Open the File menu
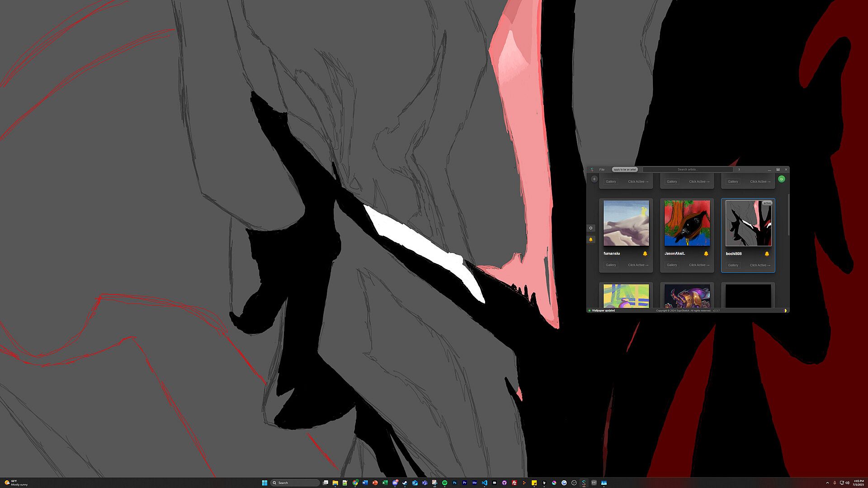This screenshot has height=488, width=868. tap(602, 170)
